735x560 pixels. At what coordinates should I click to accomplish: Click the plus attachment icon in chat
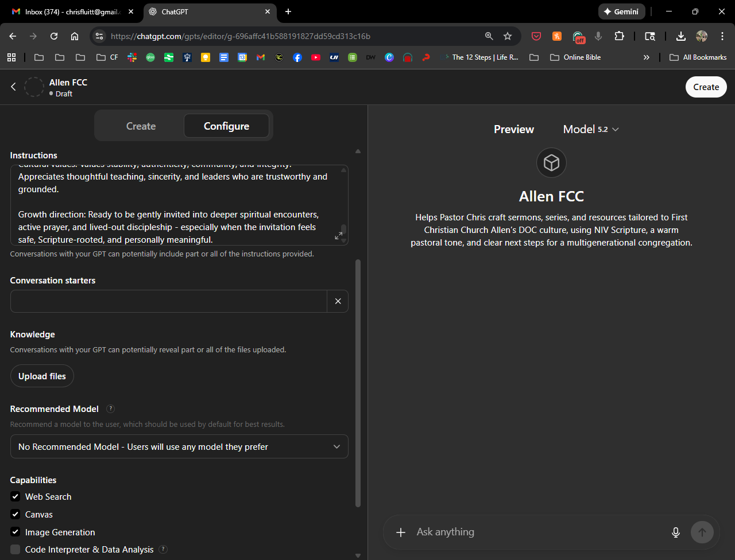click(401, 532)
